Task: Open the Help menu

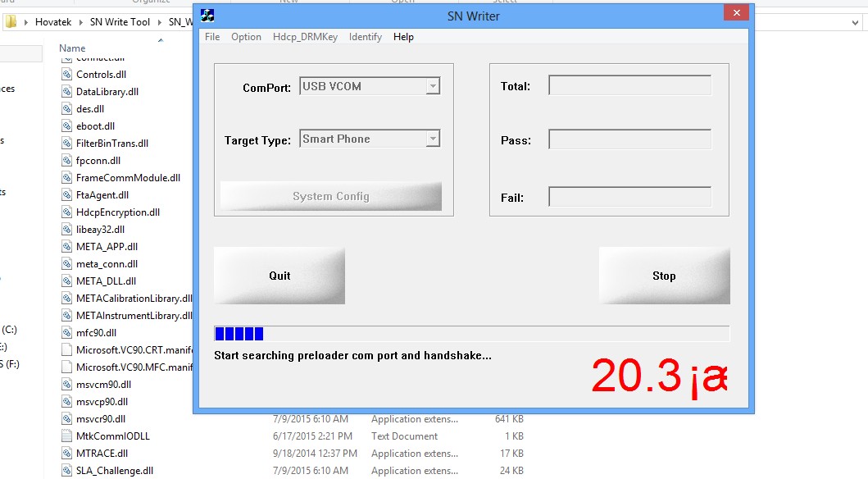Action: [402, 36]
